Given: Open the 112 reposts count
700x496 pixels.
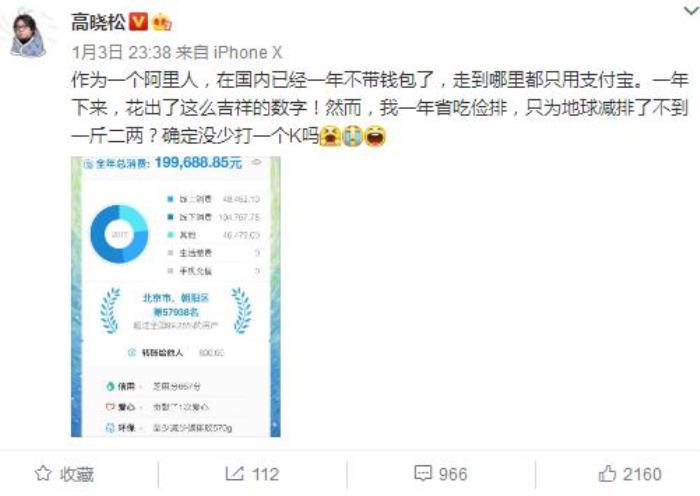Looking at the screenshot, I should click(265, 474).
